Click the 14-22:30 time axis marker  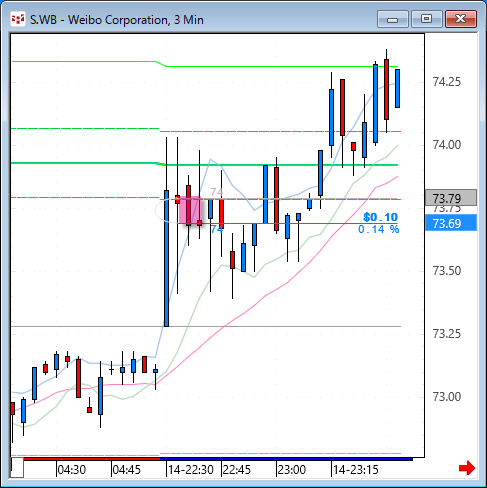(191, 470)
